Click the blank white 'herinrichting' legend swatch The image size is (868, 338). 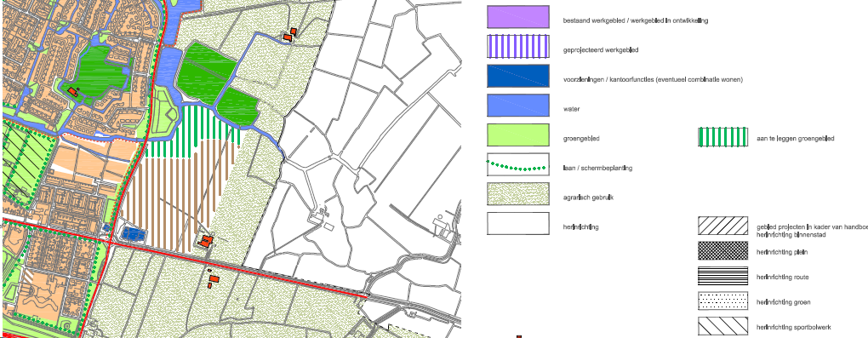(x=518, y=223)
